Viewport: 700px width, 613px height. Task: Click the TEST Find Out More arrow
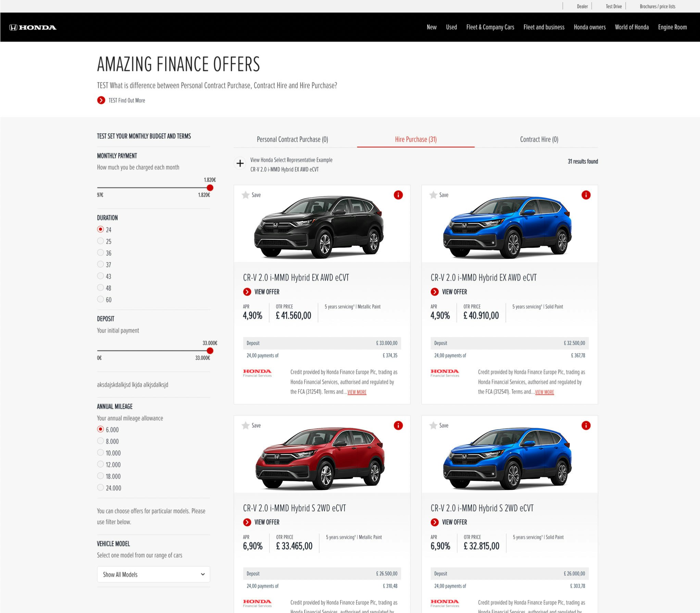tap(101, 100)
